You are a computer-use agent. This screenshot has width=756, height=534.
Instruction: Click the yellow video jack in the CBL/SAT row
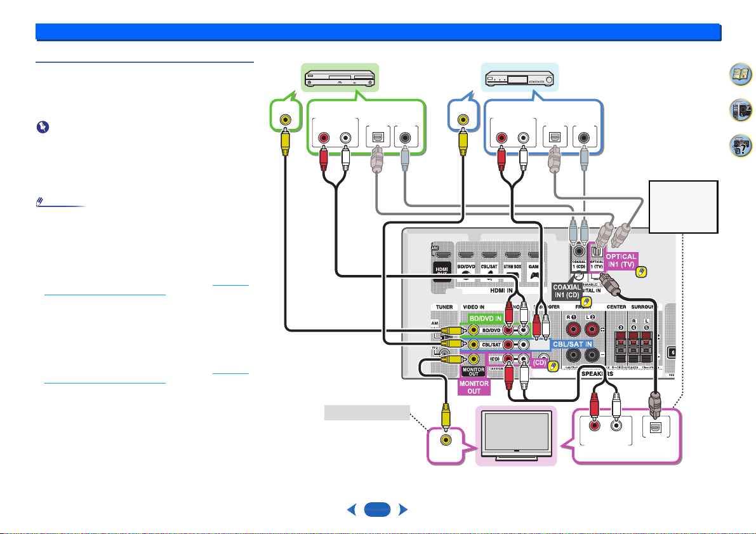point(474,344)
